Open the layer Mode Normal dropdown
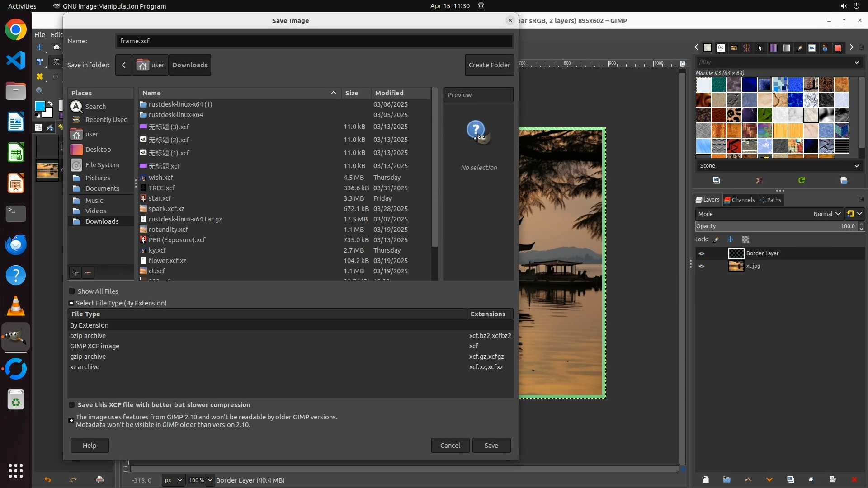Image resolution: width=868 pixels, height=488 pixels. [x=827, y=214]
